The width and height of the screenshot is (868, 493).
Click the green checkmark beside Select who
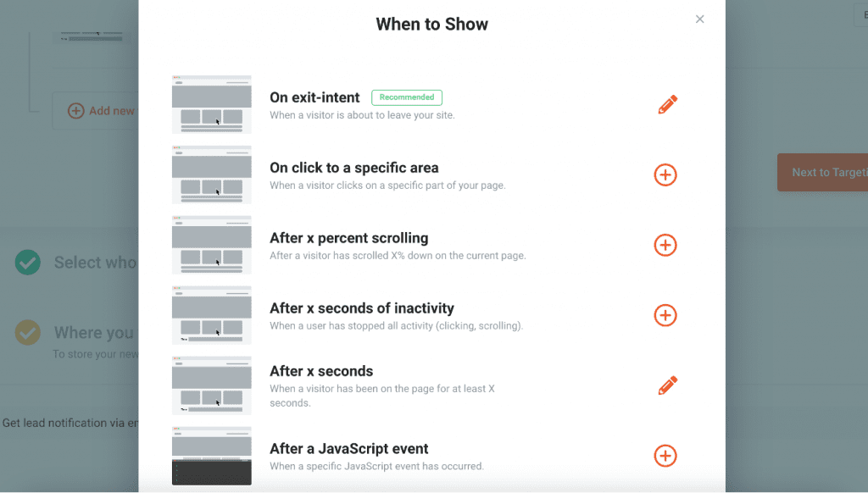point(28,263)
